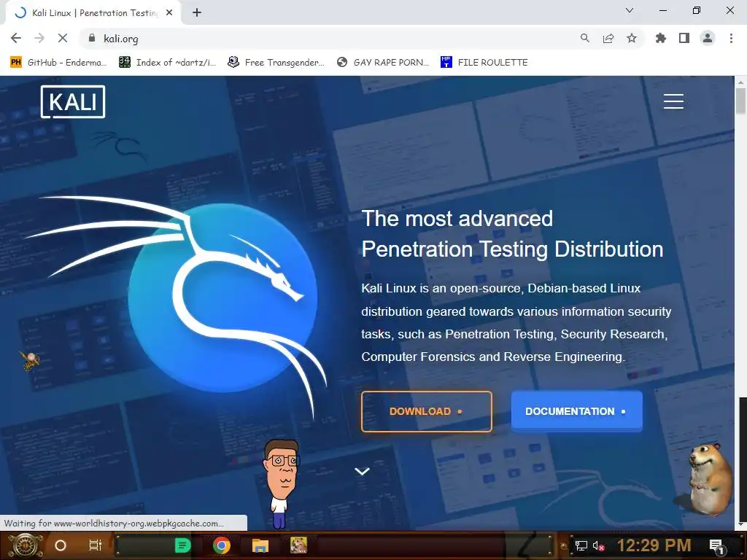Click the browser forward arrow
Screen dimensions: 747x560
tap(39, 38)
